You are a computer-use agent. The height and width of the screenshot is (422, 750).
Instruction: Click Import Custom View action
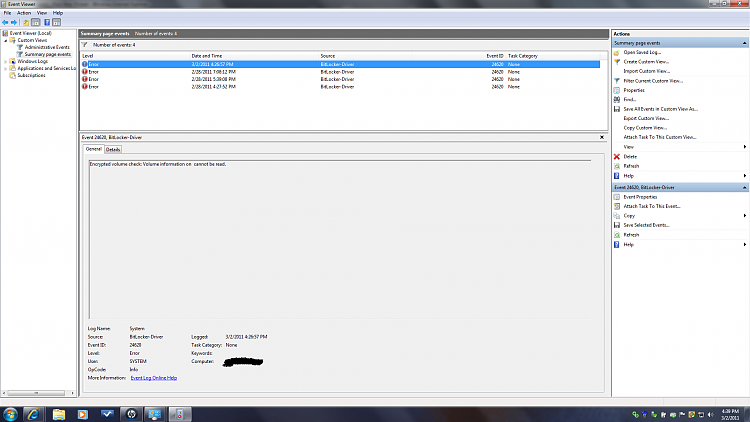coord(646,71)
